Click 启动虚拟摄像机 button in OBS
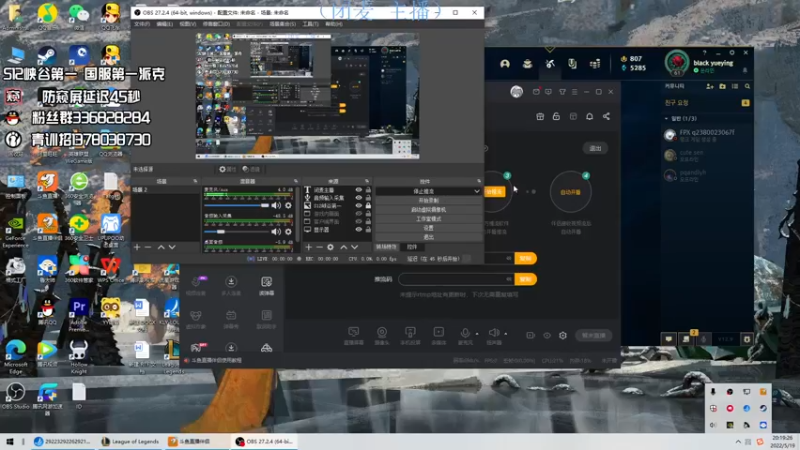This screenshot has width=800, height=450. pyautogui.click(x=428, y=210)
